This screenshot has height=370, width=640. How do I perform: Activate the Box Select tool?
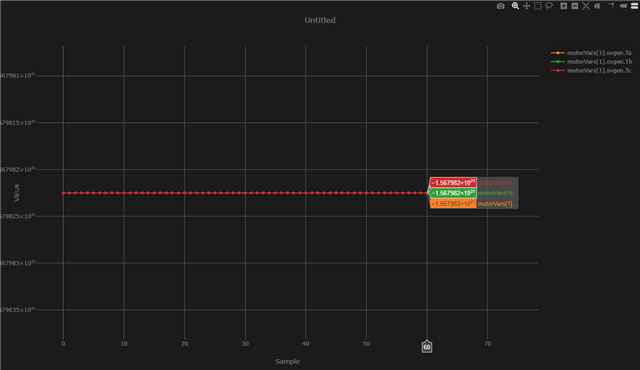tap(538, 6)
